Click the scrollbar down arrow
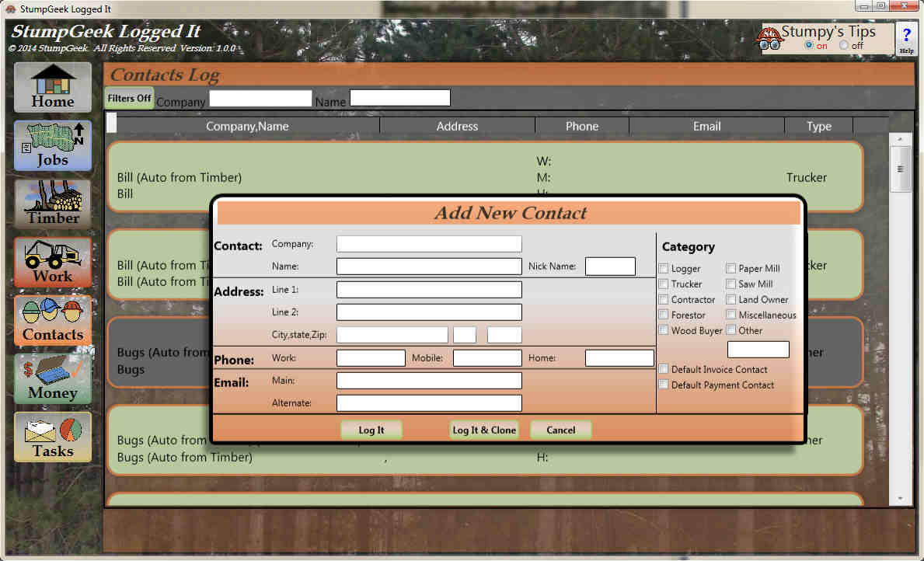This screenshot has height=561, width=924. click(x=900, y=499)
